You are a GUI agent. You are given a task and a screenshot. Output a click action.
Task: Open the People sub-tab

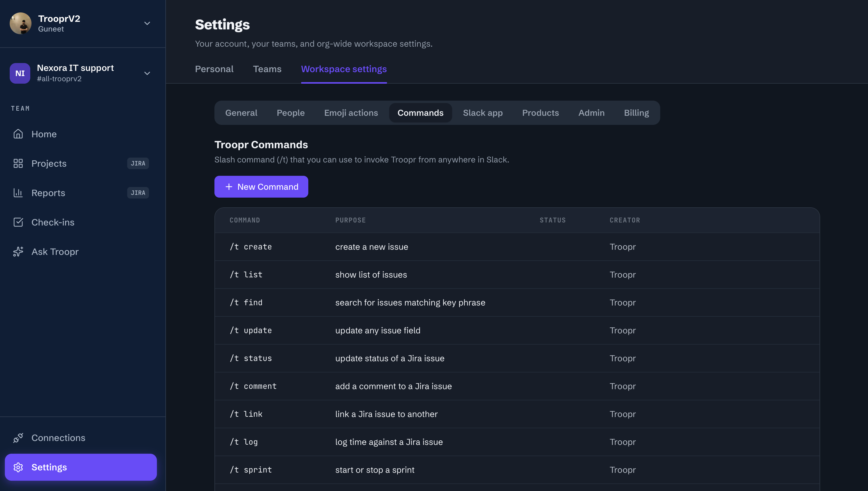point(290,113)
